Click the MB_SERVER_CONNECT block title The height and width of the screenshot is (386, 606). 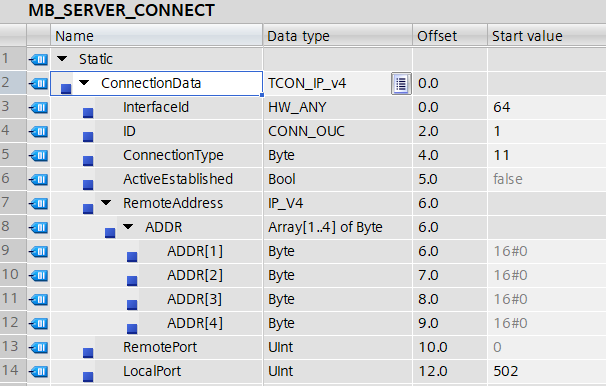point(121,10)
